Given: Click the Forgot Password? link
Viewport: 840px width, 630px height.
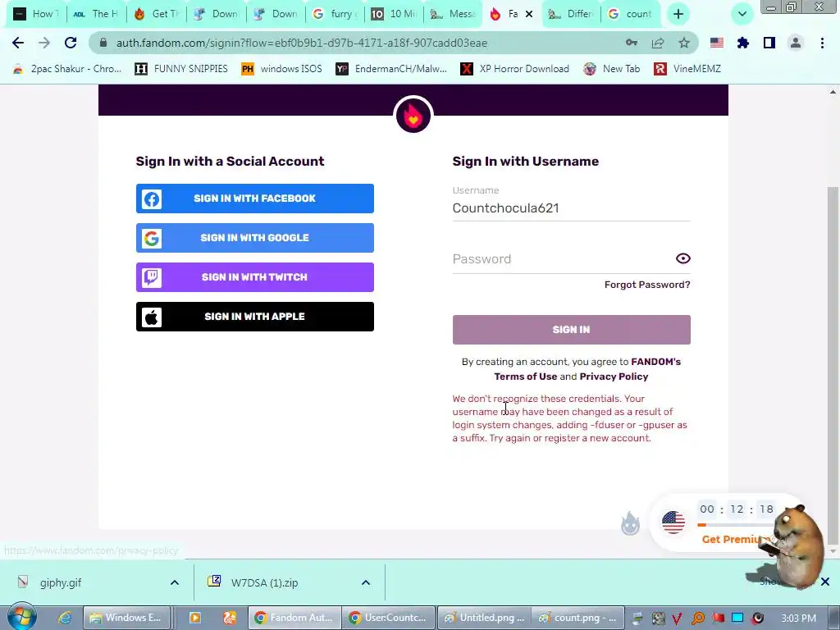Looking at the screenshot, I should (647, 285).
